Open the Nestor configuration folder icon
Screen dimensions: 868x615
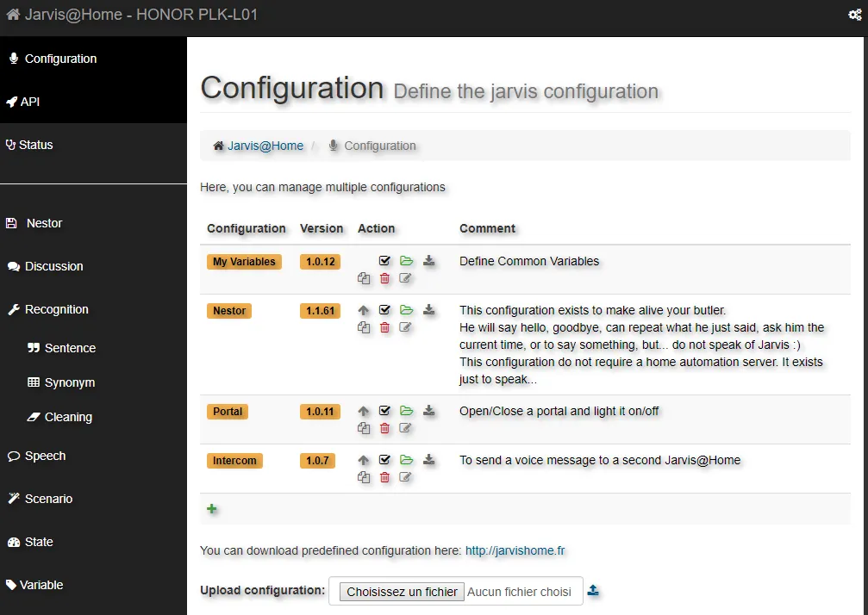tap(407, 310)
